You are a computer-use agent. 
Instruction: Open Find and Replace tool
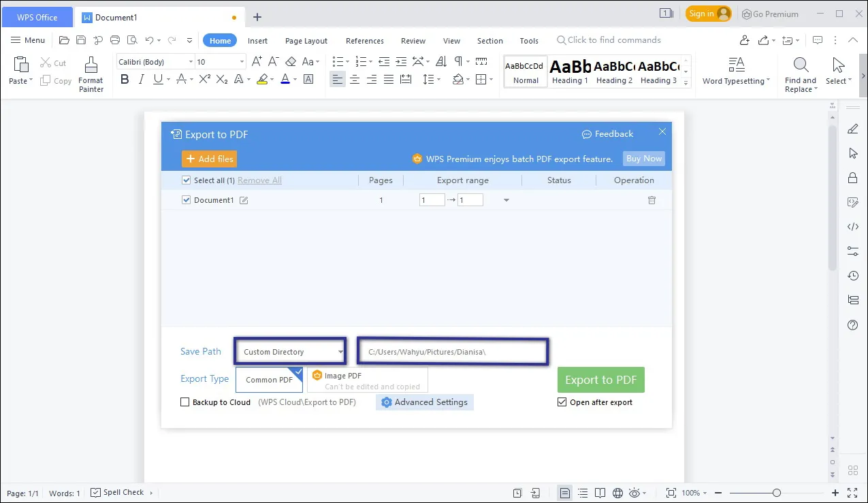(801, 65)
